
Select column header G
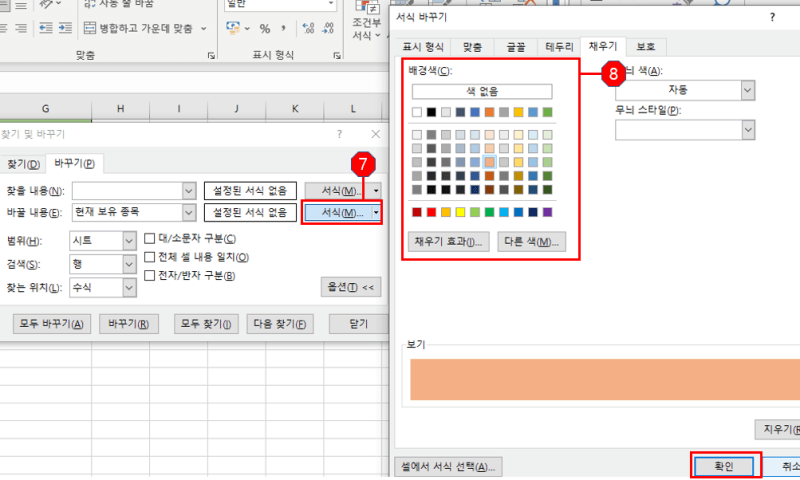pyautogui.click(x=46, y=109)
